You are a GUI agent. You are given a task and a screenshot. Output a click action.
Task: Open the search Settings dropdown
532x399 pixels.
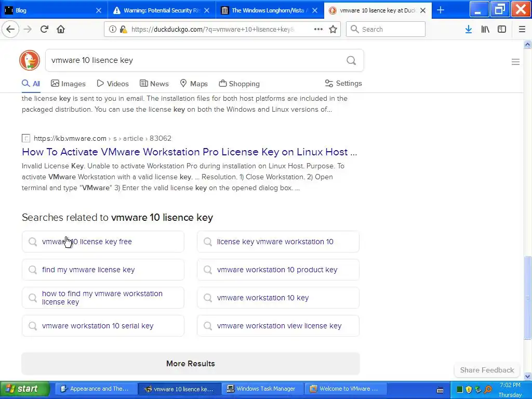[343, 84]
